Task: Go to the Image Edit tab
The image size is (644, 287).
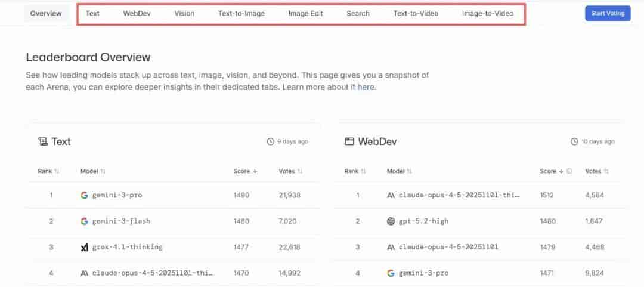Action: point(305,14)
